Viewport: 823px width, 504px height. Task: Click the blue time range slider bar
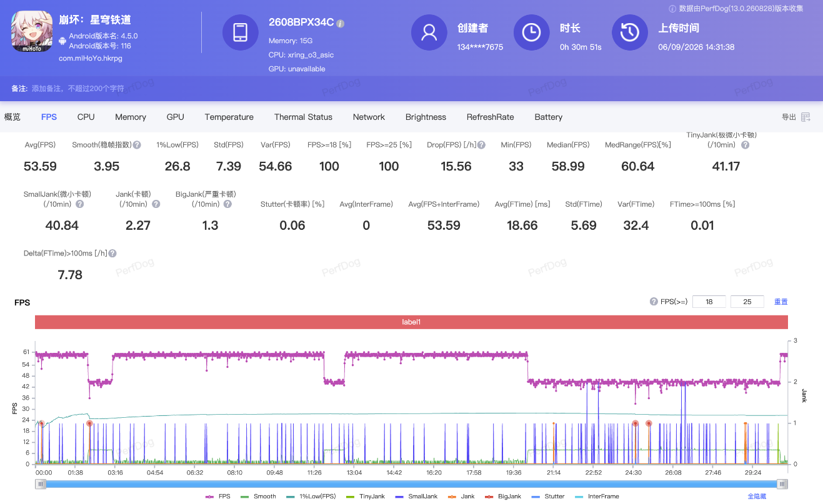tap(411, 484)
